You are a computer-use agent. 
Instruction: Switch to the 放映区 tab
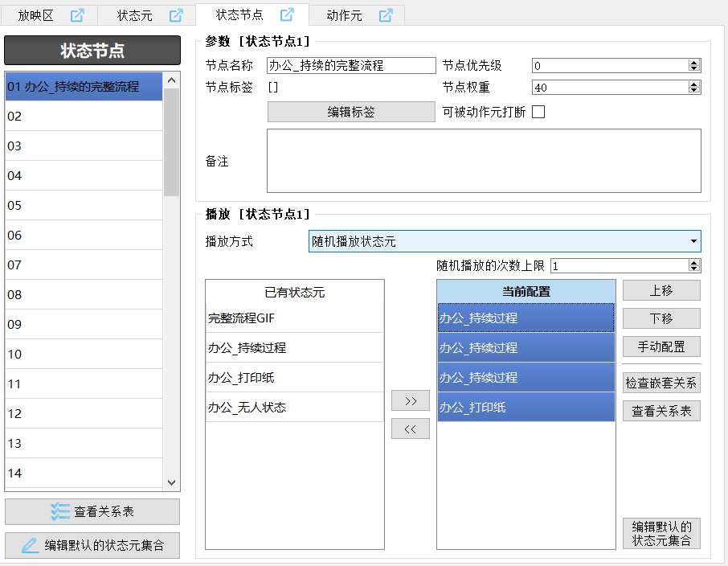coord(37,15)
